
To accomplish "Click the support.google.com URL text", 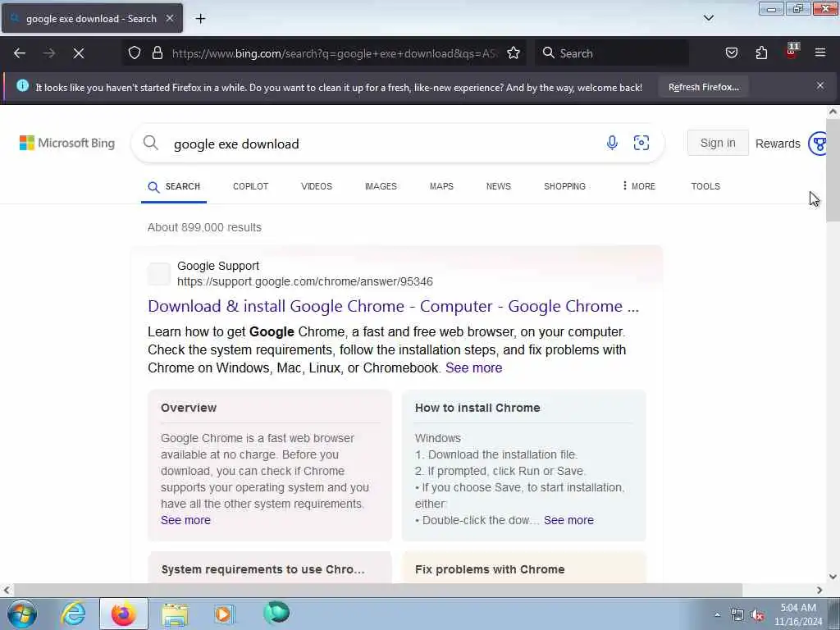I will (x=305, y=281).
